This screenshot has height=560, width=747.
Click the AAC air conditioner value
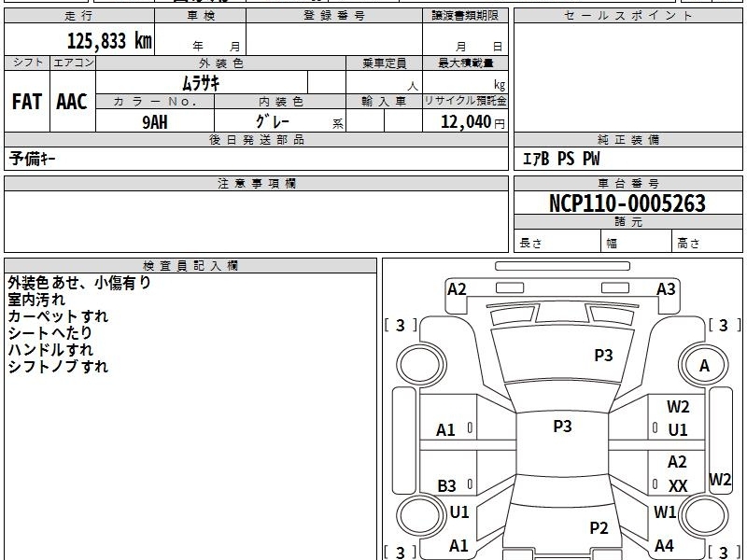[x=72, y=102]
